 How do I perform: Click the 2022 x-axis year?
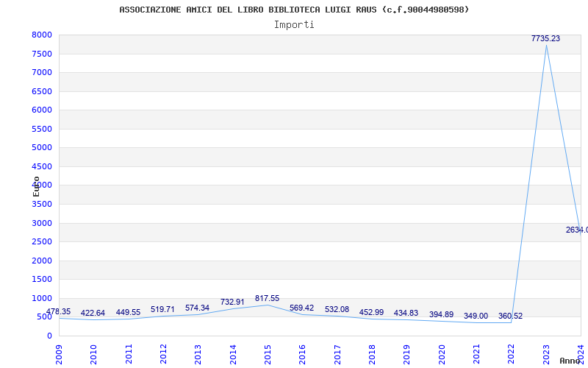pos(511,355)
